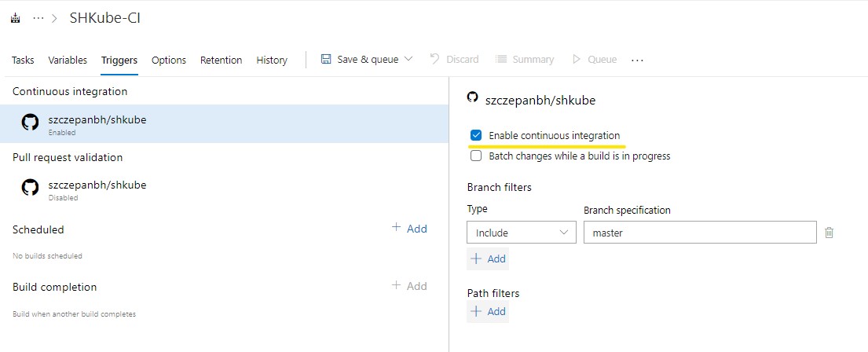
Task: Click the Path filters heading
Action: [493, 293]
